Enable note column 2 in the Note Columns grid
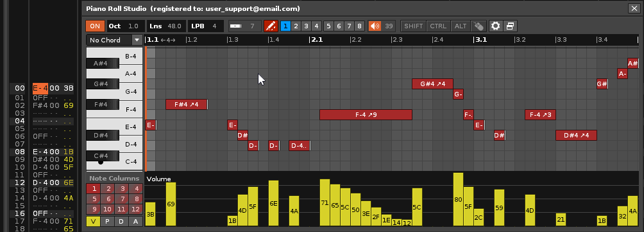644x232 pixels. (108, 189)
